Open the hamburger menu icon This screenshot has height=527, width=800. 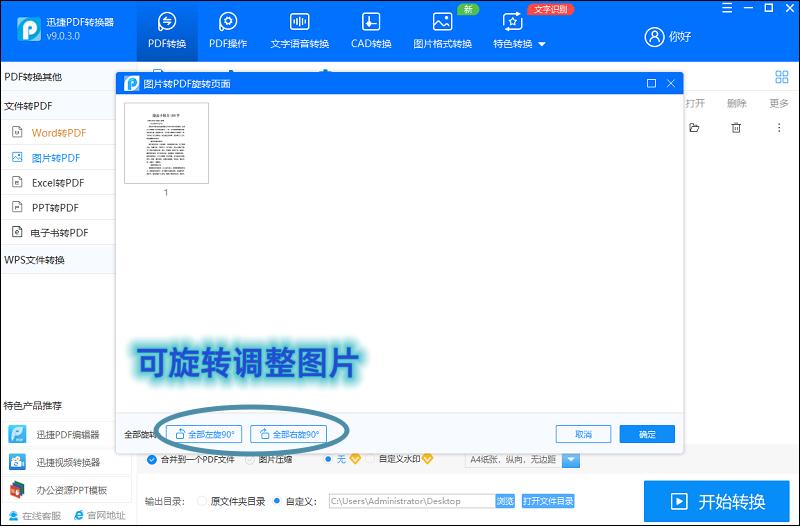coord(728,8)
